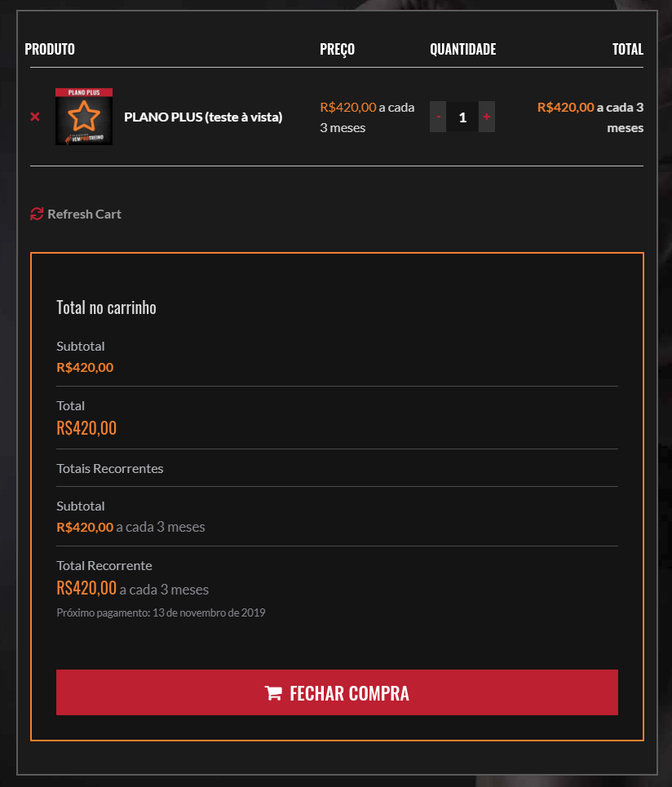Click the Total no carrinho heading

pos(106,307)
